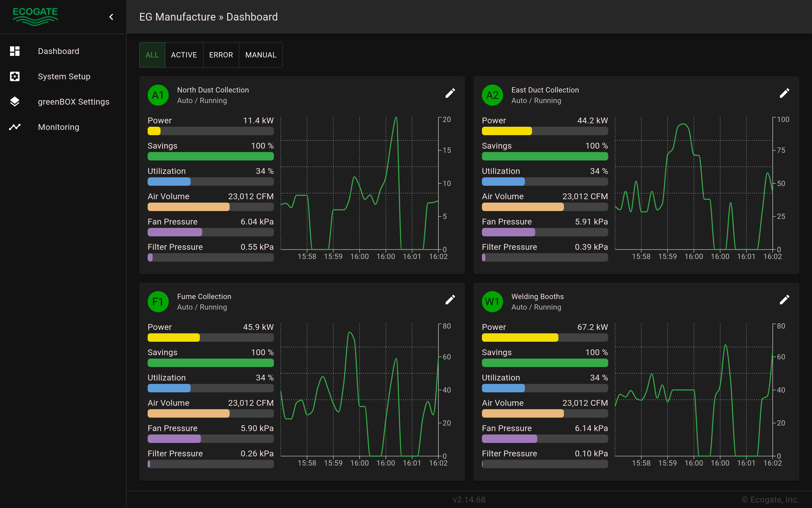Viewport: 812px width, 508px height.
Task: Click the 45.9 kW power value
Action: (258, 327)
